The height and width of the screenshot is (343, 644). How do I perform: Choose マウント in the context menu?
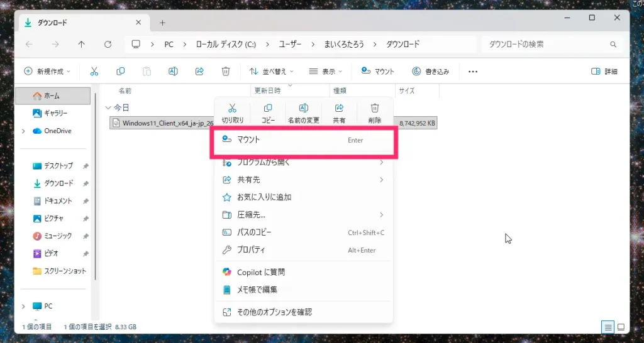pos(304,140)
